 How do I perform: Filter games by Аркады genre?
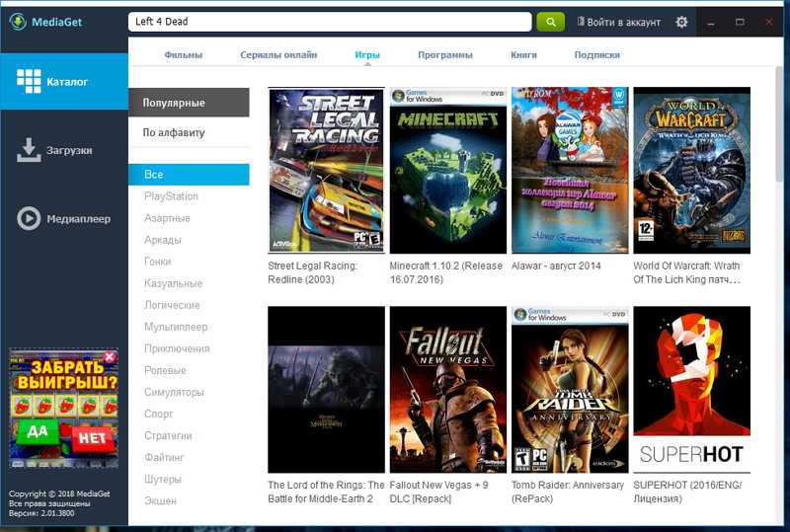[x=163, y=240]
